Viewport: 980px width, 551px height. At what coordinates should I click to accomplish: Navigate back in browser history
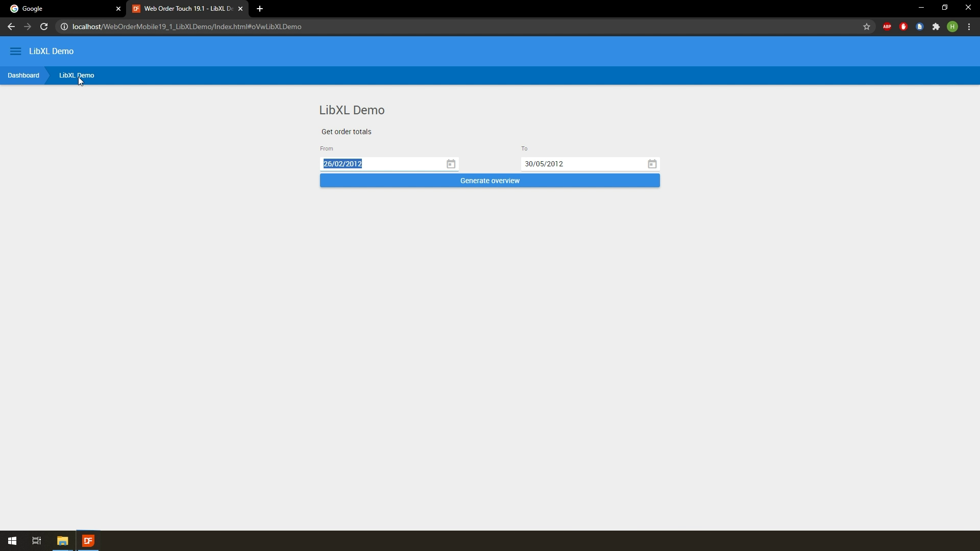11,27
